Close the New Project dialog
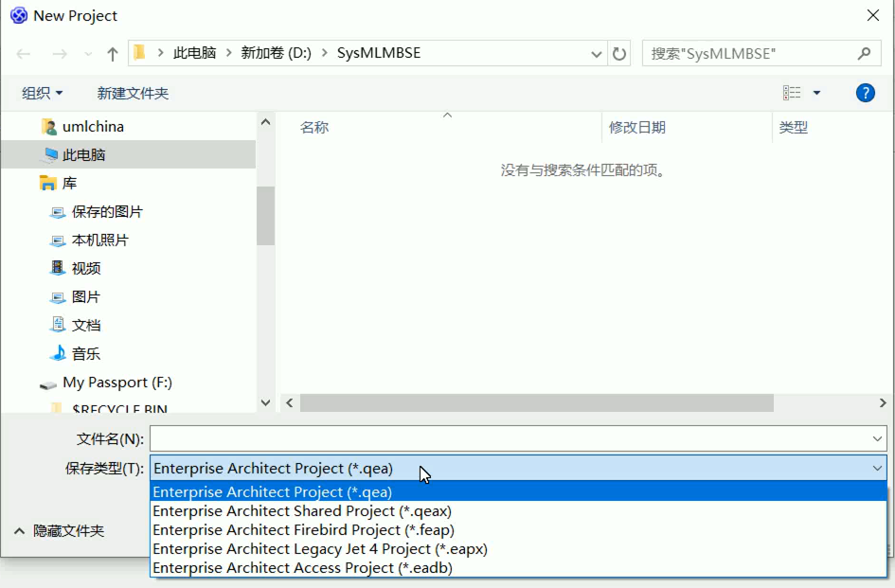 click(872, 15)
